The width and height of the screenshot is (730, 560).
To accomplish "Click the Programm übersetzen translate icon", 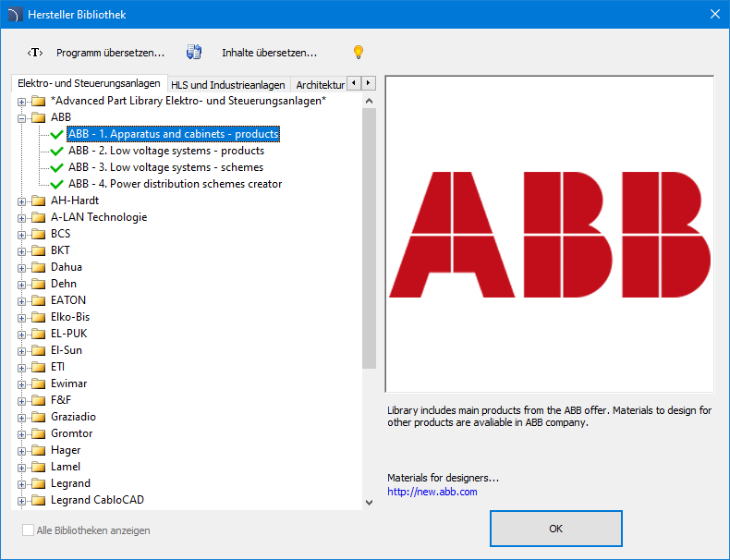I will coord(35,53).
